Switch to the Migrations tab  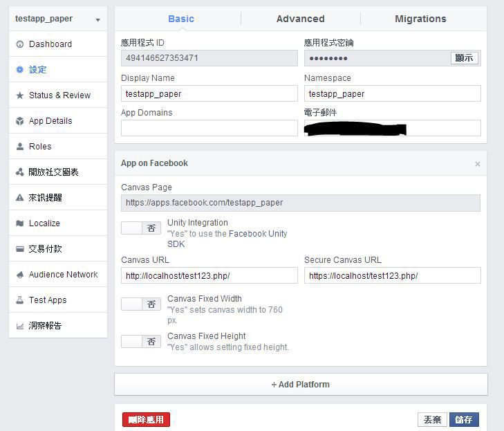coord(420,19)
